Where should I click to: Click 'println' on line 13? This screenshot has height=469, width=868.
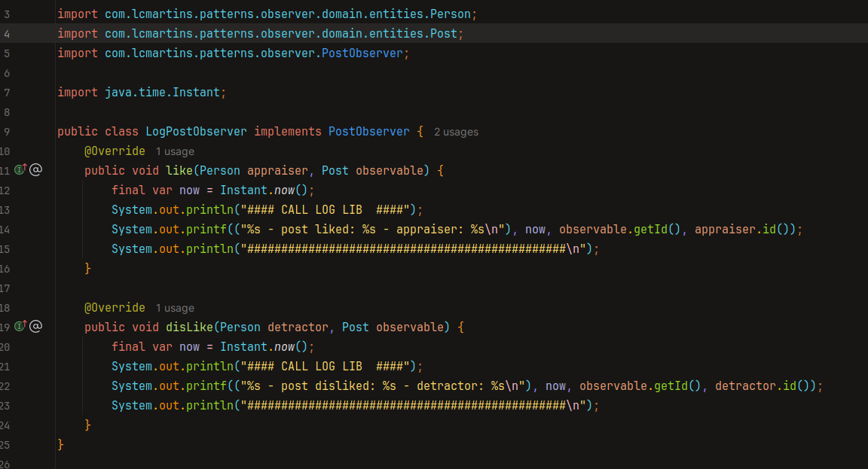pyautogui.click(x=209, y=209)
